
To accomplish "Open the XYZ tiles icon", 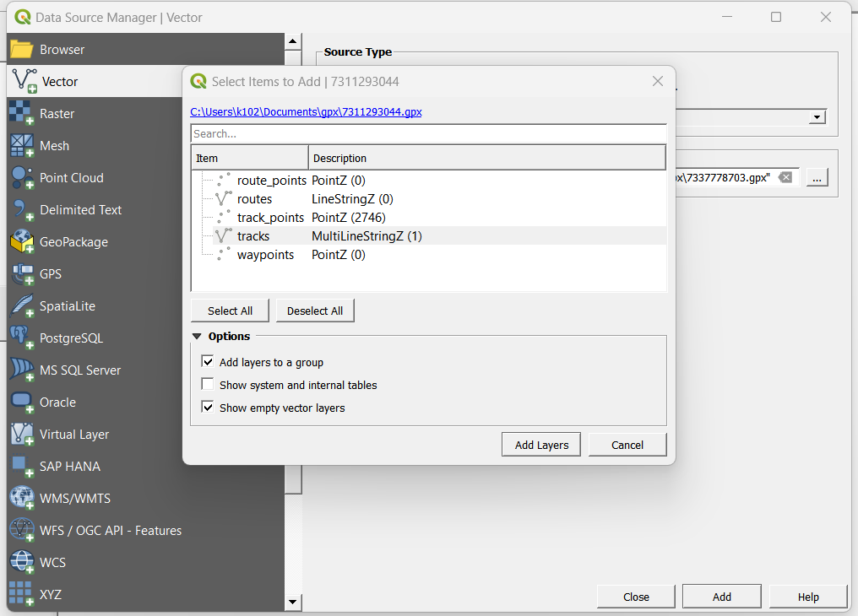I will point(22,594).
